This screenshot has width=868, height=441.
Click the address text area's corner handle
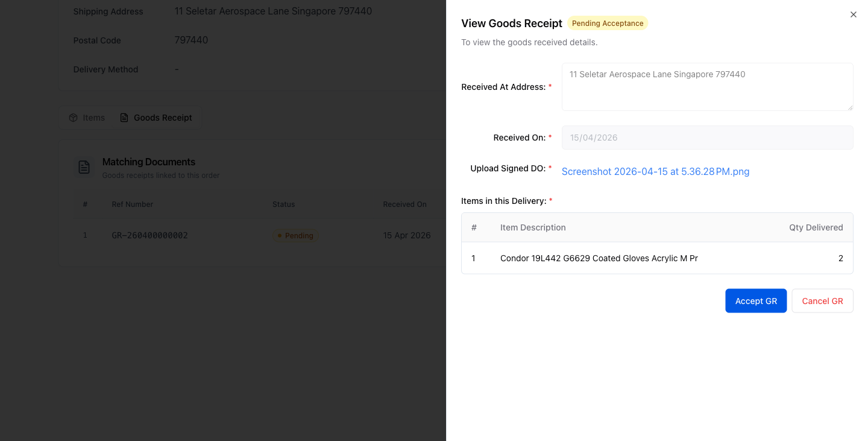tap(850, 107)
